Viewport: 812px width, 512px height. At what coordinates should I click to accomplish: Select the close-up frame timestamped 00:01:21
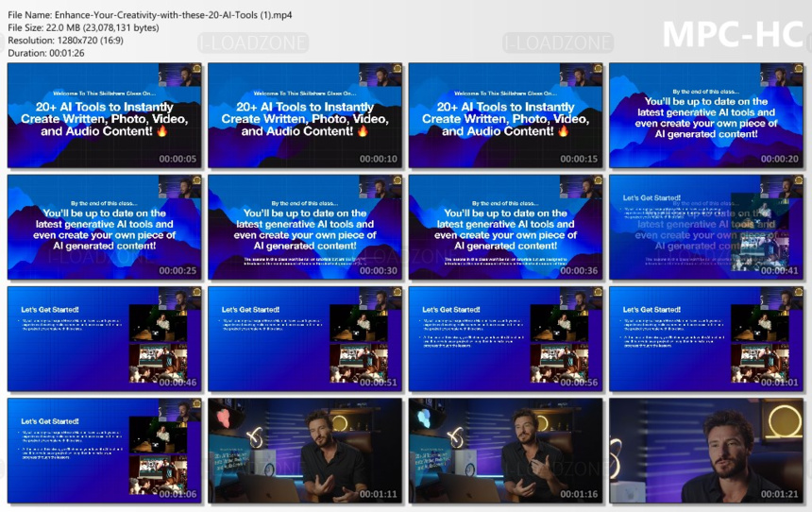coord(706,451)
